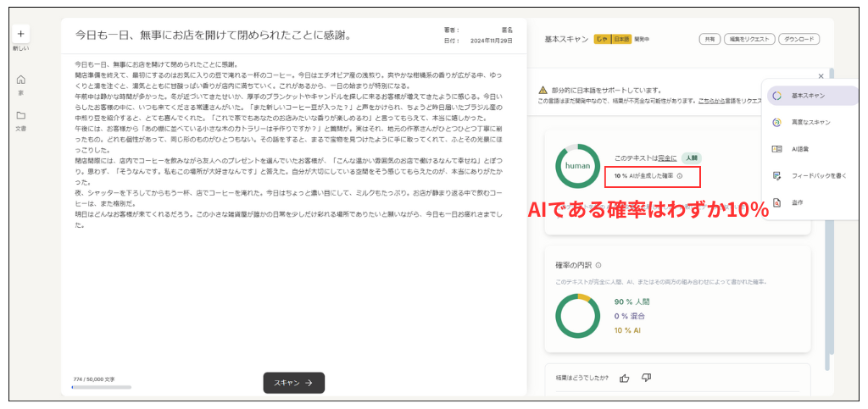Click 編集をリクエスト button
Viewport: 868px width, 409px height.
click(749, 39)
